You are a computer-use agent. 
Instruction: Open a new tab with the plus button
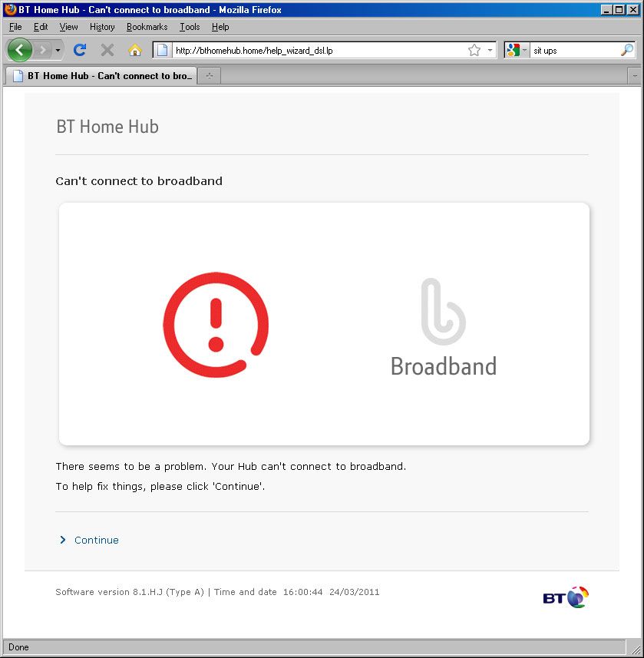[210, 76]
